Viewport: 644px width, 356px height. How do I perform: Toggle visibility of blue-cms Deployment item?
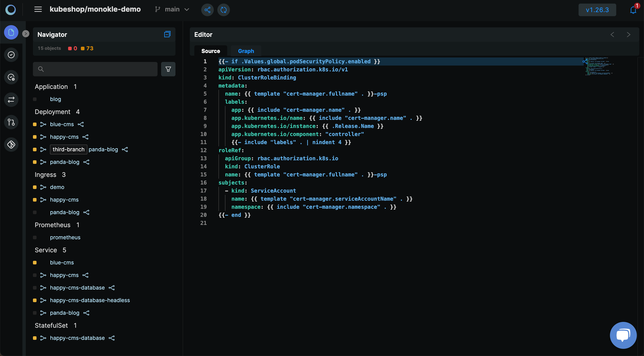pos(35,124)
